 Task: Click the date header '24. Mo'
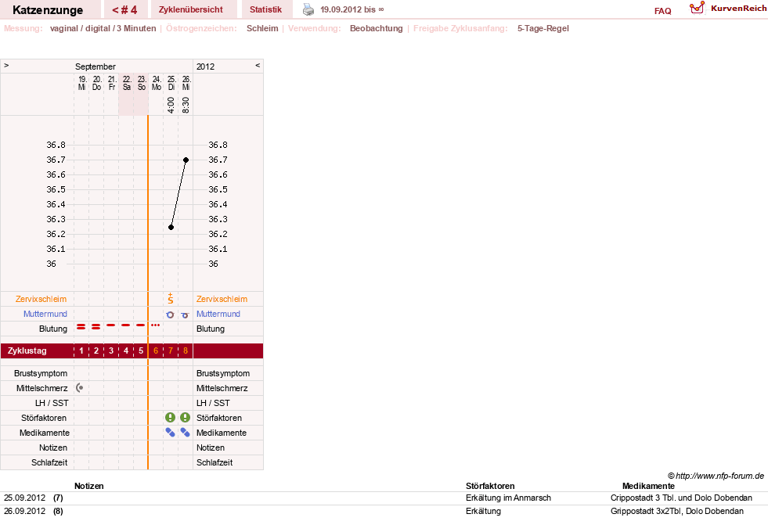[157, 83]
